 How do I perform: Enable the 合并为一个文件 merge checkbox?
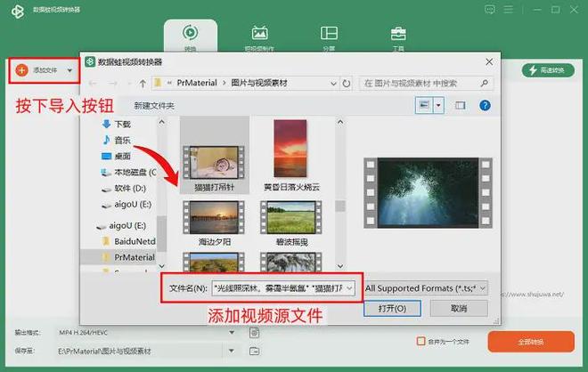tap(421, 341)
